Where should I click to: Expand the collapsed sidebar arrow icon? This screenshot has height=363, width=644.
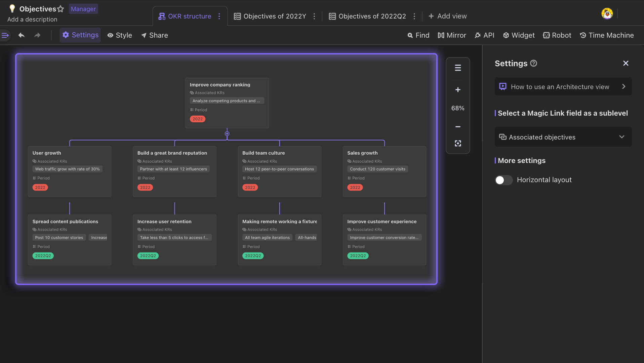[x=5, y=35]
